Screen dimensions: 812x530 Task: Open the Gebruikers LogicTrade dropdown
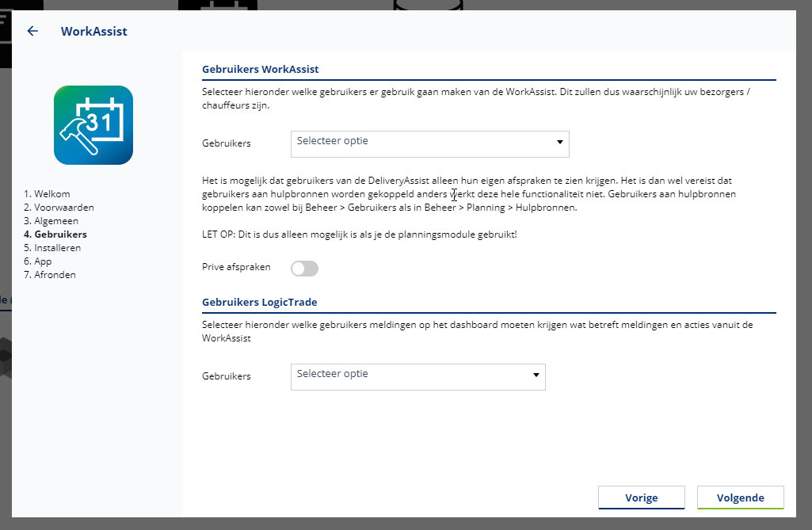(x=418, y=376)
